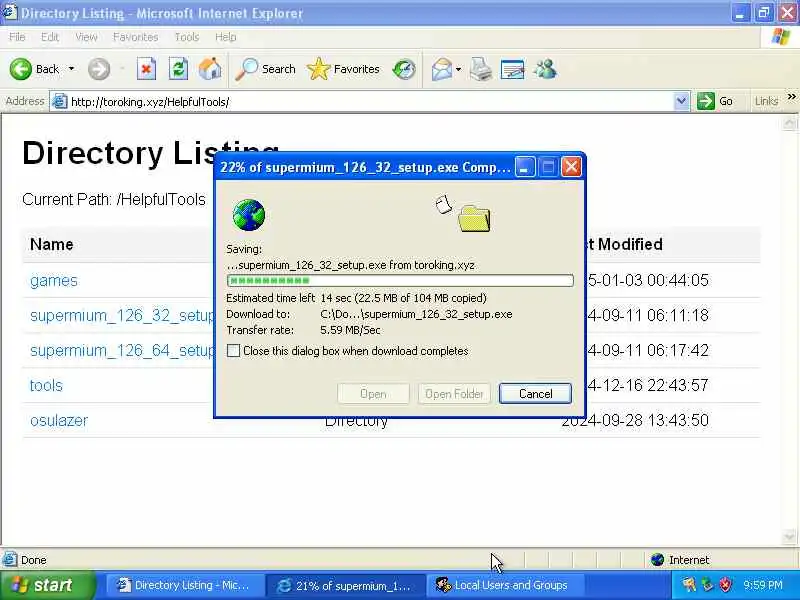This screenshot has height=600, width=800.
Task: Open the Help menu
Action: click(226, 37)
